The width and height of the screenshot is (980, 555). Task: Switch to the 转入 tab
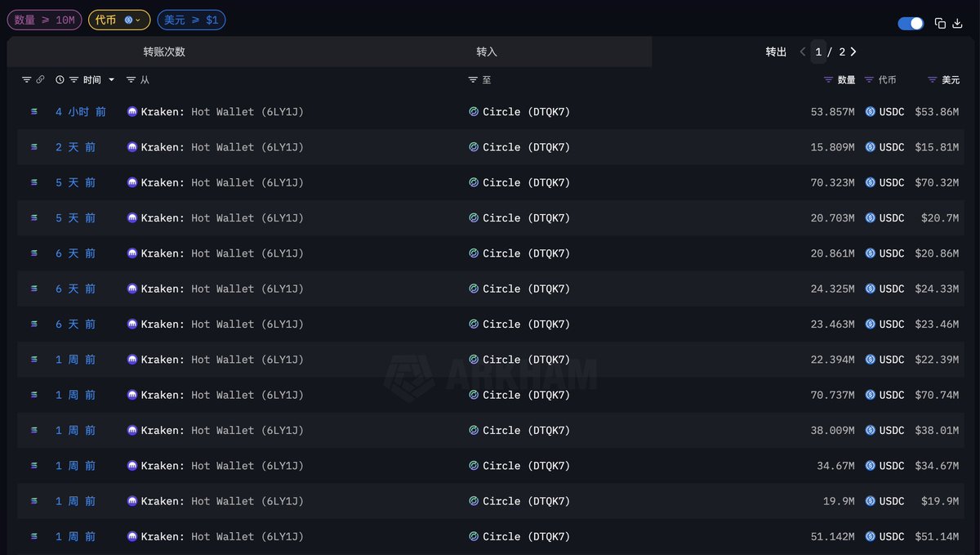point(487,52)
